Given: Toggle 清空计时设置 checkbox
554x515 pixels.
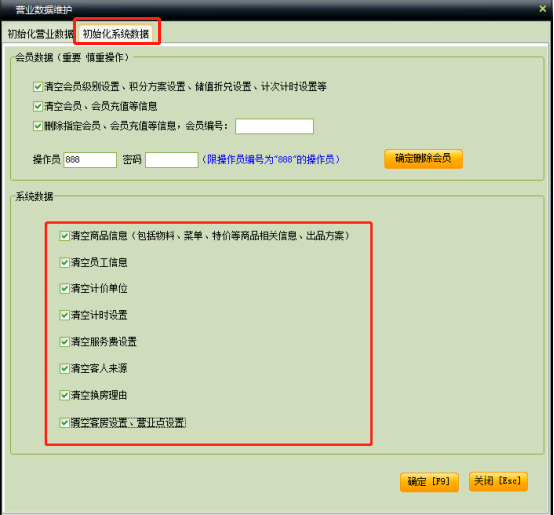Looking at the screenshot, I should pos(64,315).
